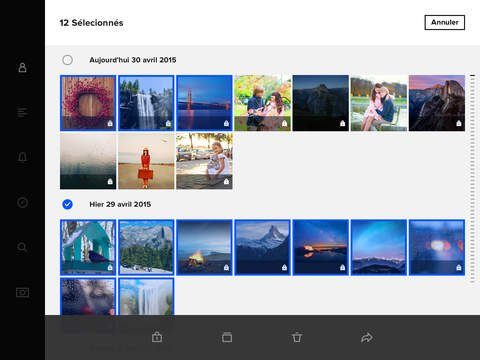This screenshot has width=480, height=360.
Task: Click the timeline scrubber on right edge
Action: [472, 179]
